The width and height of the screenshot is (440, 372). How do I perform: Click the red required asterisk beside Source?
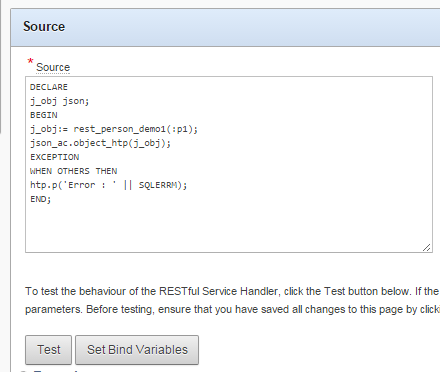click(x=30, y=62)
